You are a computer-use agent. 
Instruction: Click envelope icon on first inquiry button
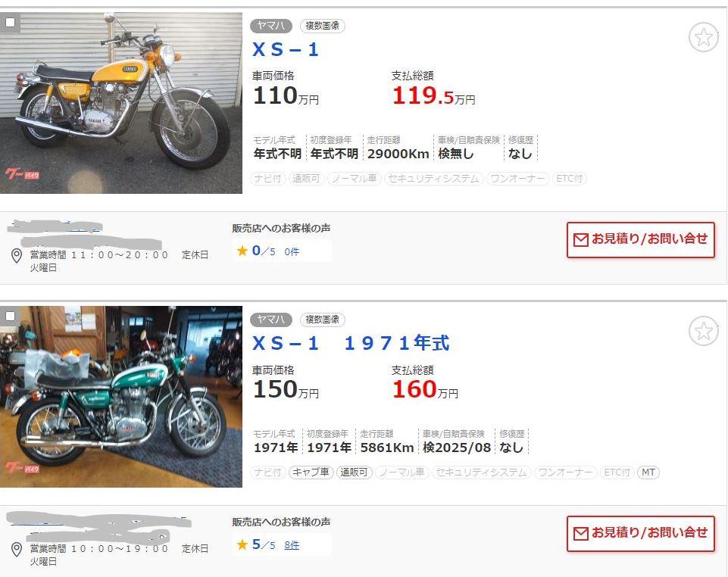click(x=581, y=239)
